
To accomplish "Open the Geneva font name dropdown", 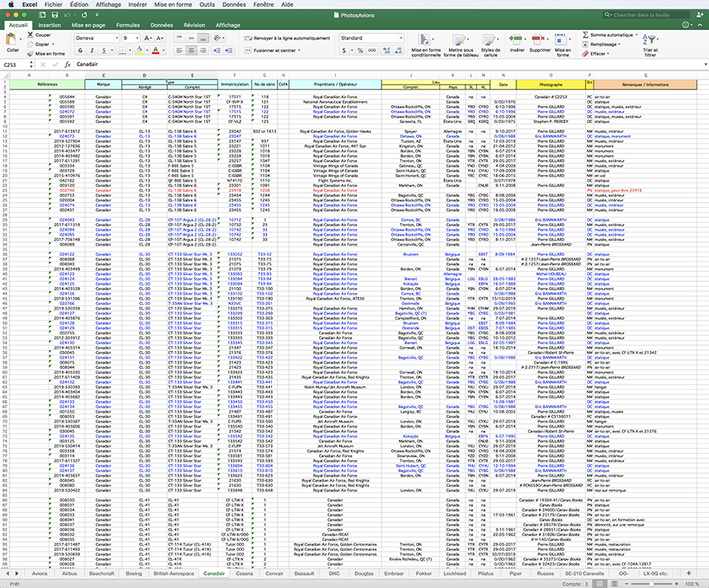I will coord(116,38).
